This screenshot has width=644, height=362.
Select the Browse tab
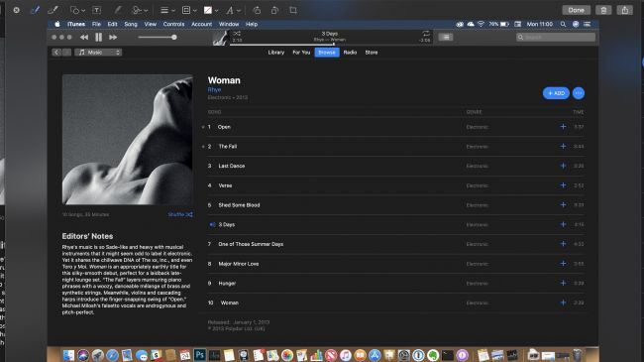tap(327, 53)
